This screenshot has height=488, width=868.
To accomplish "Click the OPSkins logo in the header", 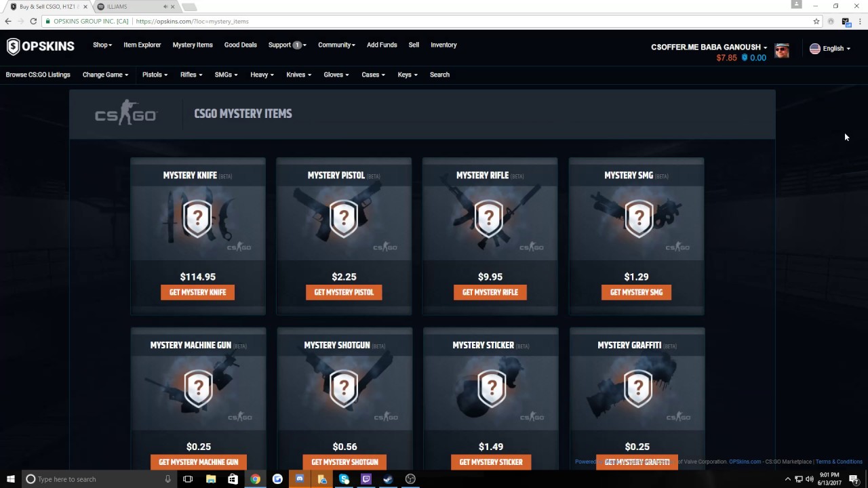I will pos(41,47).
